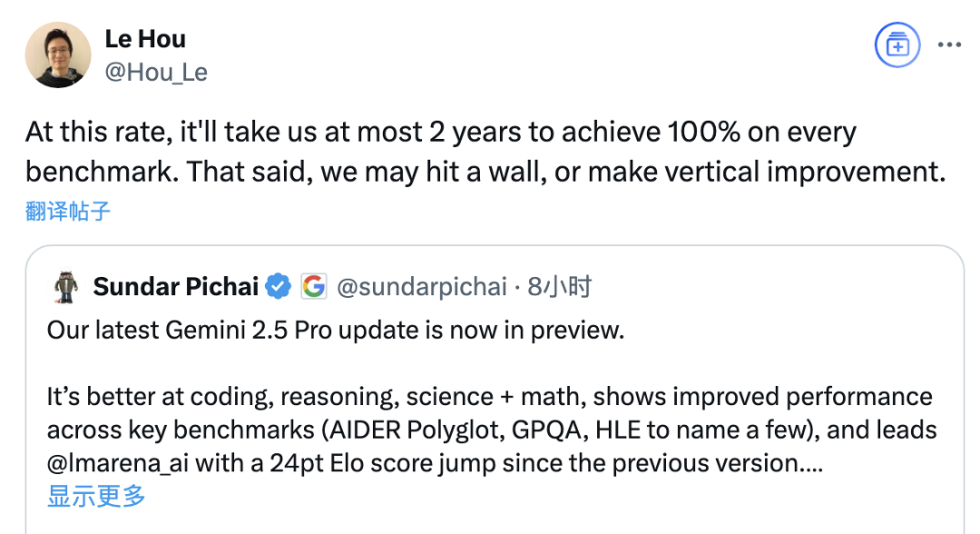Click blank area below 显示更多 in quoted card
This screenshot has height=534, width=980.
[494, 522]
